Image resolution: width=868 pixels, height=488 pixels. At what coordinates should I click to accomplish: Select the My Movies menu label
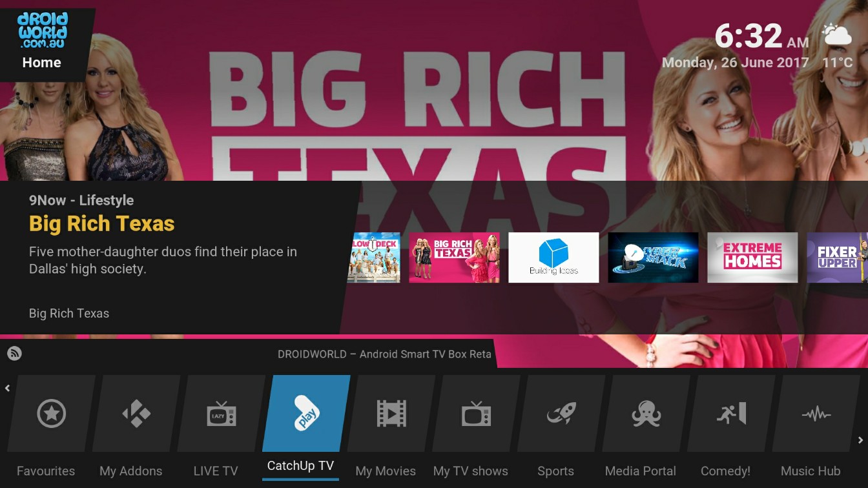386,471
